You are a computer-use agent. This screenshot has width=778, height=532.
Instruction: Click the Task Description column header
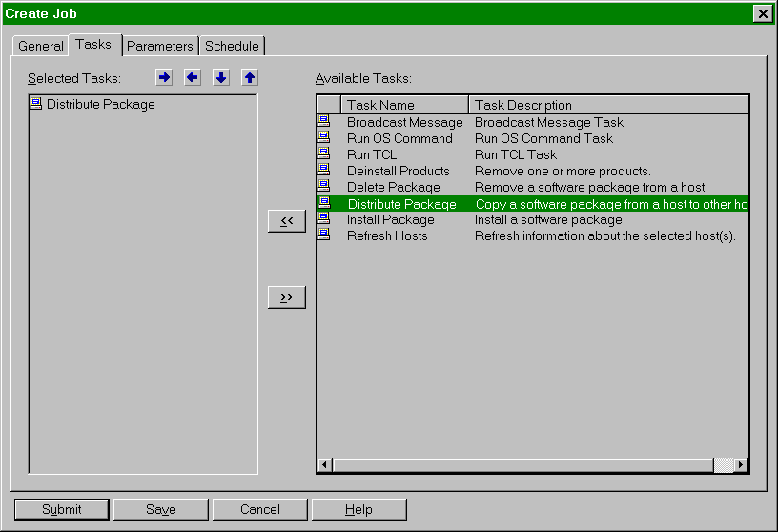coord(609,105)
